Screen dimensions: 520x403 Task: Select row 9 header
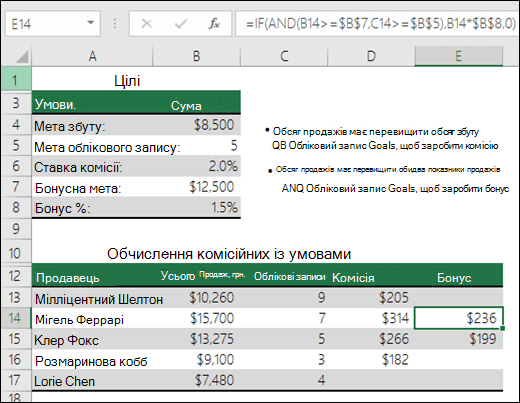16,229
